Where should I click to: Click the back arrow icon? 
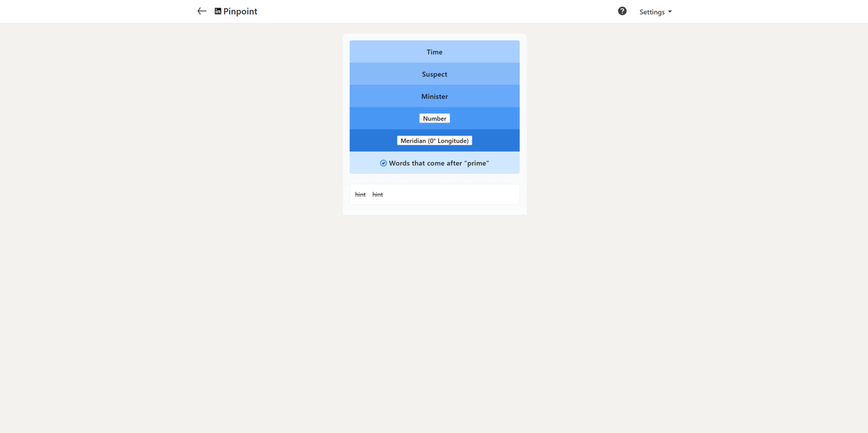point(202,11)
